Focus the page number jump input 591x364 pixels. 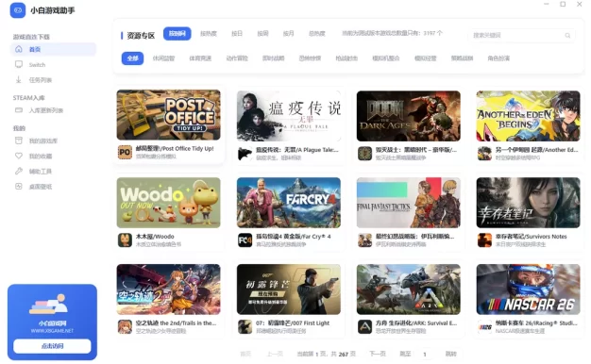click(425, 354)
